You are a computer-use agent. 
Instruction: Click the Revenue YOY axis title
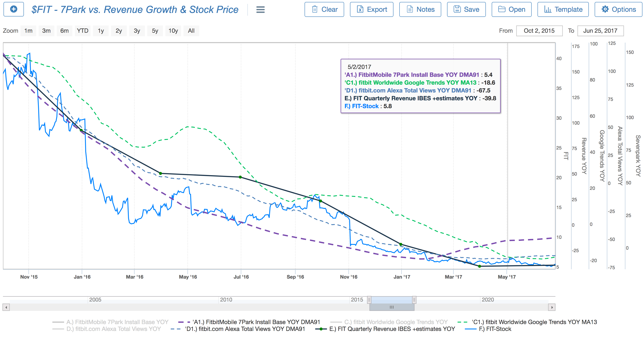click(584, 156)
